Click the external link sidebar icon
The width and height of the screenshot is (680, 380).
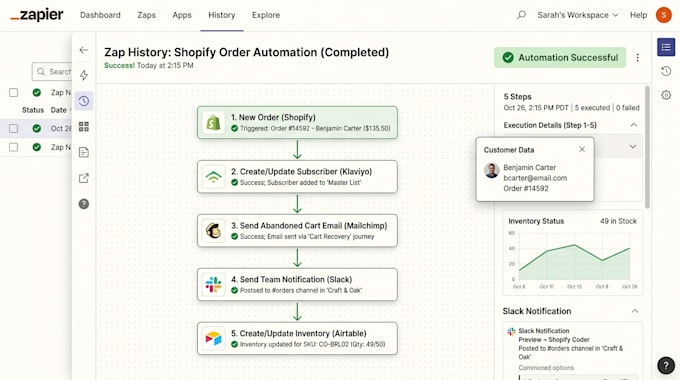[x=84, y=178]
